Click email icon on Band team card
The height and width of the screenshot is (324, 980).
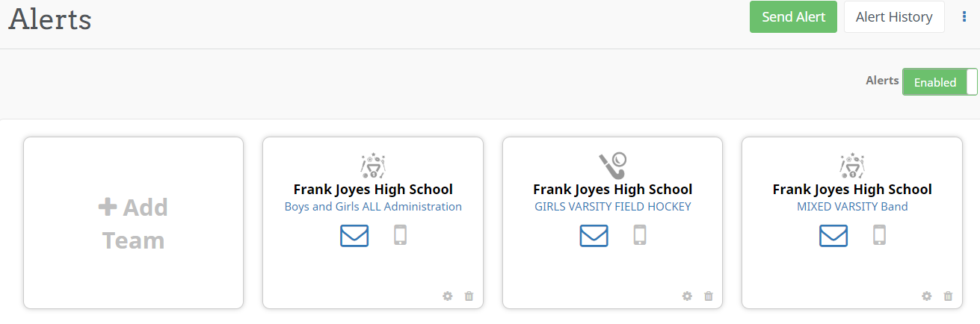pos(833,236)
